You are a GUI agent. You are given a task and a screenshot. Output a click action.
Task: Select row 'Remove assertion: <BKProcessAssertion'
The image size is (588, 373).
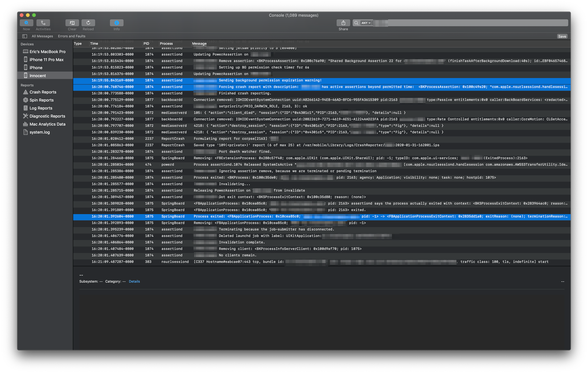click(322, 61)
